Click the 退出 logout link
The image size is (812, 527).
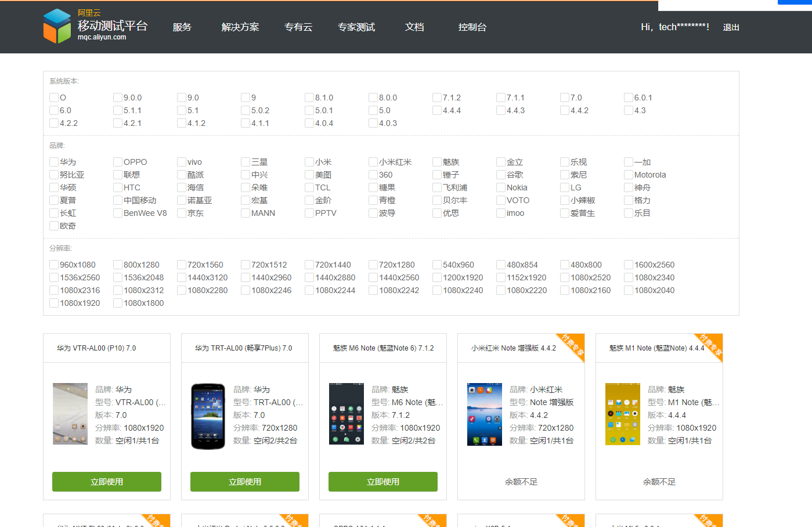click(x=731, y=27)
